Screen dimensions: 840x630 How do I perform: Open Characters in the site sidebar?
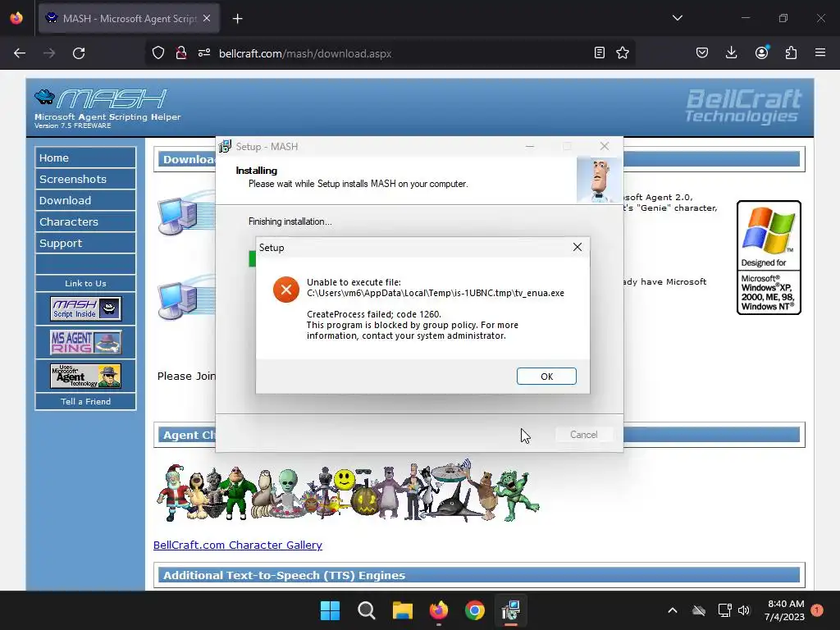point(85,221)
